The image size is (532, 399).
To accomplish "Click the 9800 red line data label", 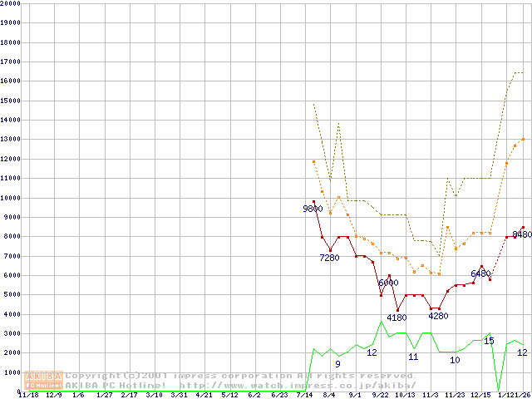I will pos(313,209).
